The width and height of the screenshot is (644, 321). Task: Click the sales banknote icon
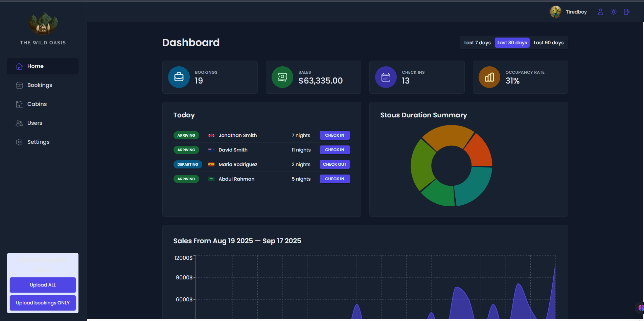click(x=282, y=77)
